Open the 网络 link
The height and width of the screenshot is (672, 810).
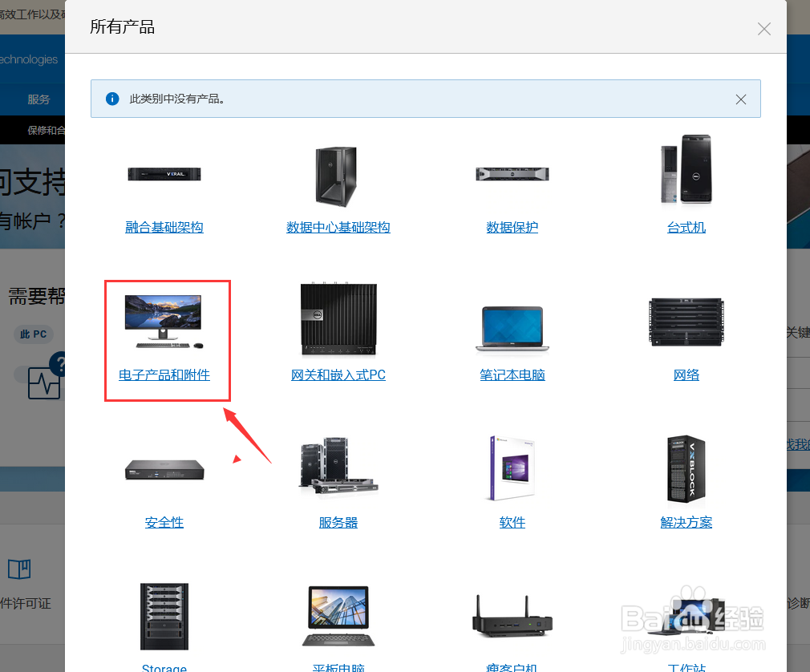click(x=686, y=375)
